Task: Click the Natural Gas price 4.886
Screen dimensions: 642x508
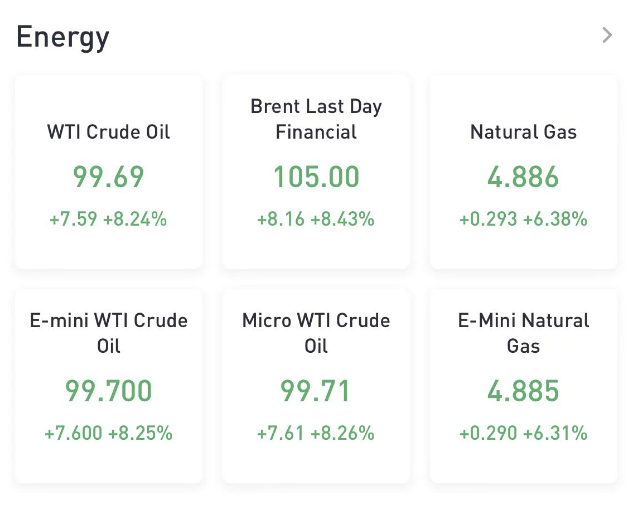Action: pyautogui.click(x=523, y=177)
